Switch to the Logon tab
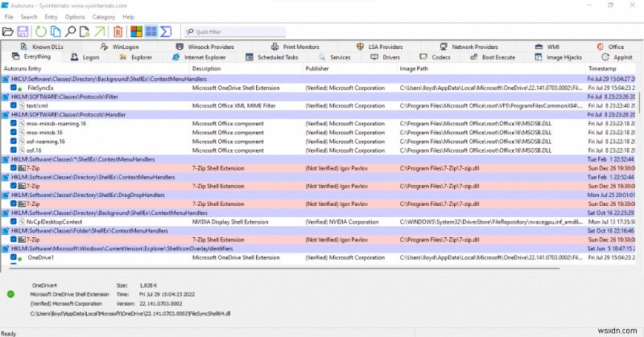Screen dimensions: 644x337 85,57
